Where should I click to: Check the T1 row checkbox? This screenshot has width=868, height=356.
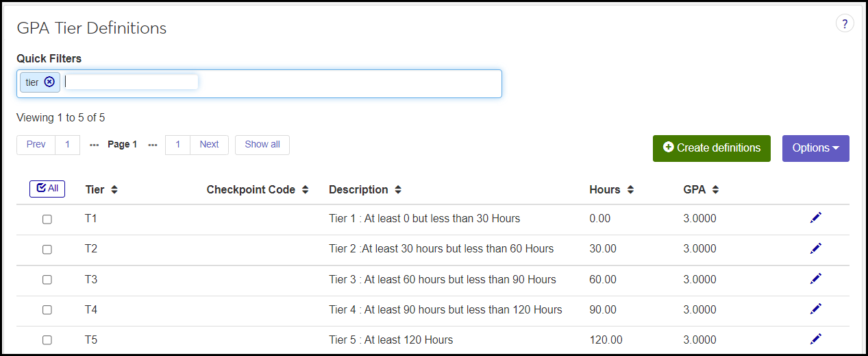click(x=47, y=219)
